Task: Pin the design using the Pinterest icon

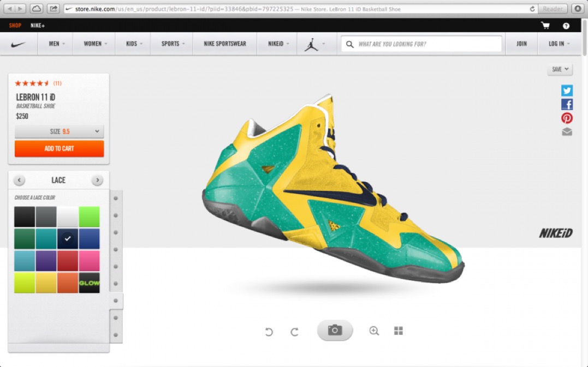Action: tap(567, 118)
